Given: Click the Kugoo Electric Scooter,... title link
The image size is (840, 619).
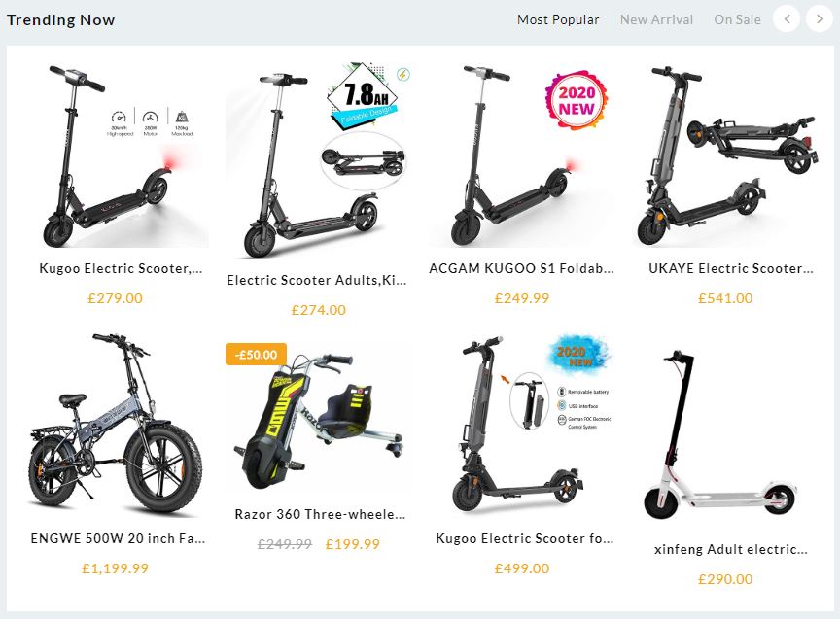Looking at the screenshot, I should click(x=121, y=268).
